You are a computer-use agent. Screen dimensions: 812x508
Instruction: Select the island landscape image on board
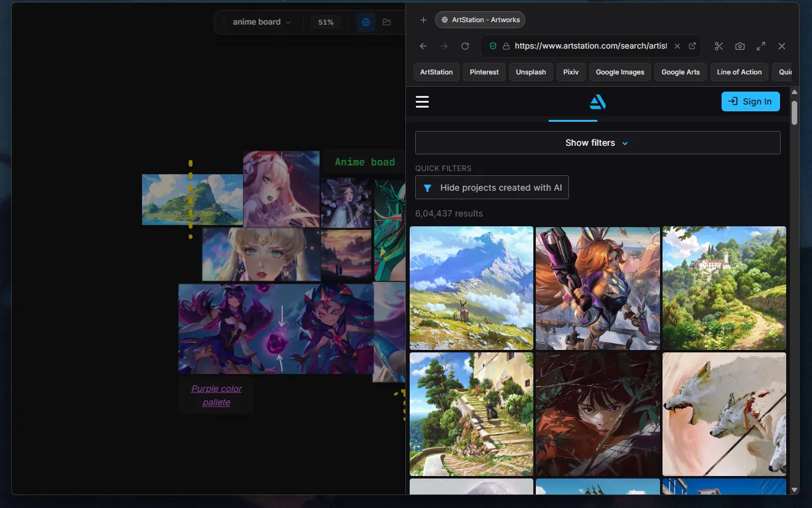[x=193, y=199]
